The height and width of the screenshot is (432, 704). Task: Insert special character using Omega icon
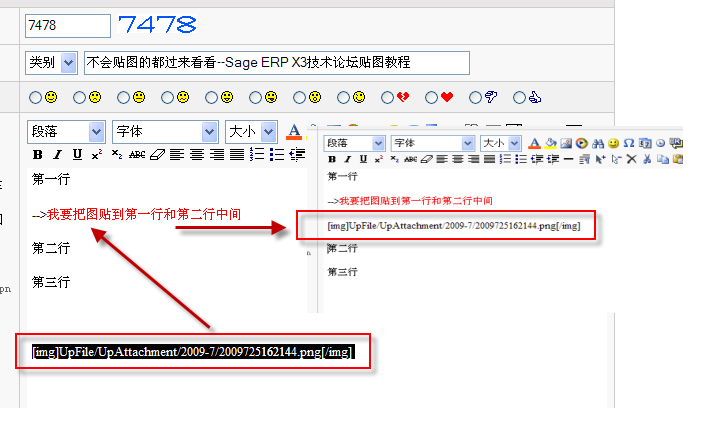629,143
